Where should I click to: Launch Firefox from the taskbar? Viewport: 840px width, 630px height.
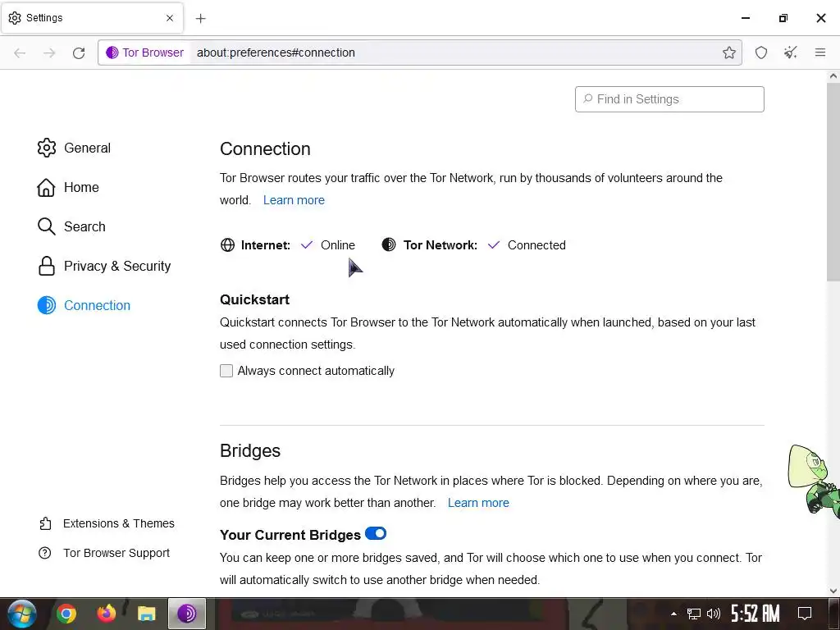(107, 614)
